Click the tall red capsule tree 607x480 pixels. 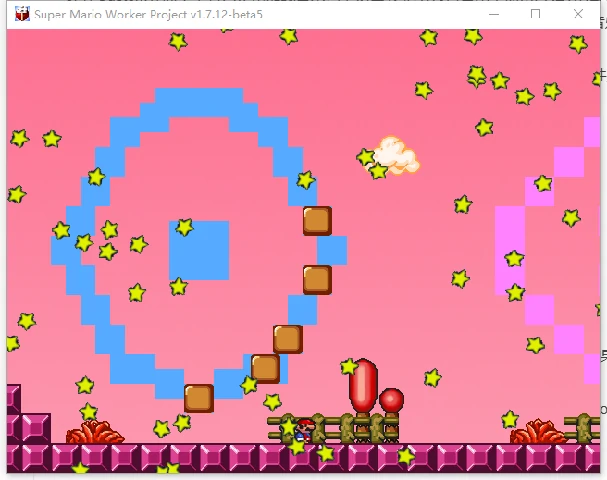pos(363,385)
